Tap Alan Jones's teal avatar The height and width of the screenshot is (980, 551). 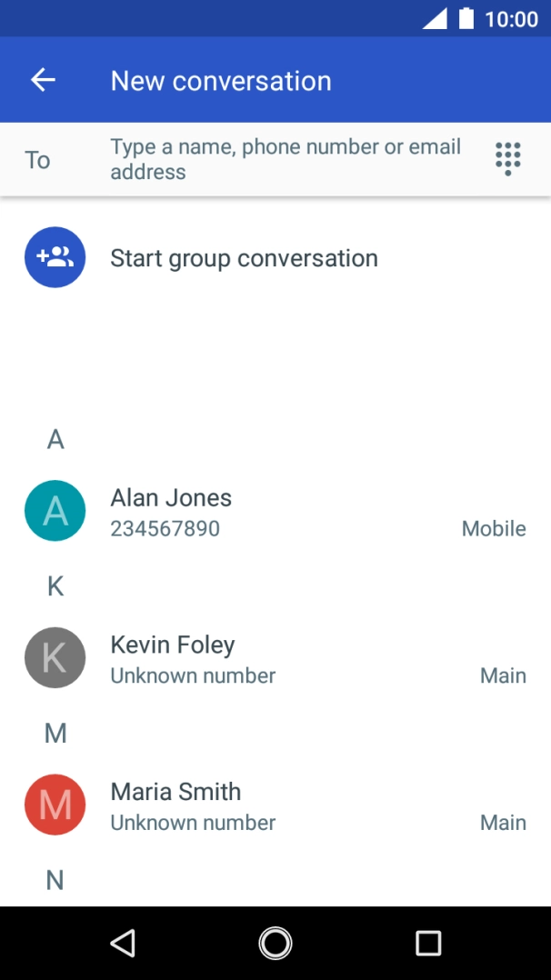tap(55, 511)
